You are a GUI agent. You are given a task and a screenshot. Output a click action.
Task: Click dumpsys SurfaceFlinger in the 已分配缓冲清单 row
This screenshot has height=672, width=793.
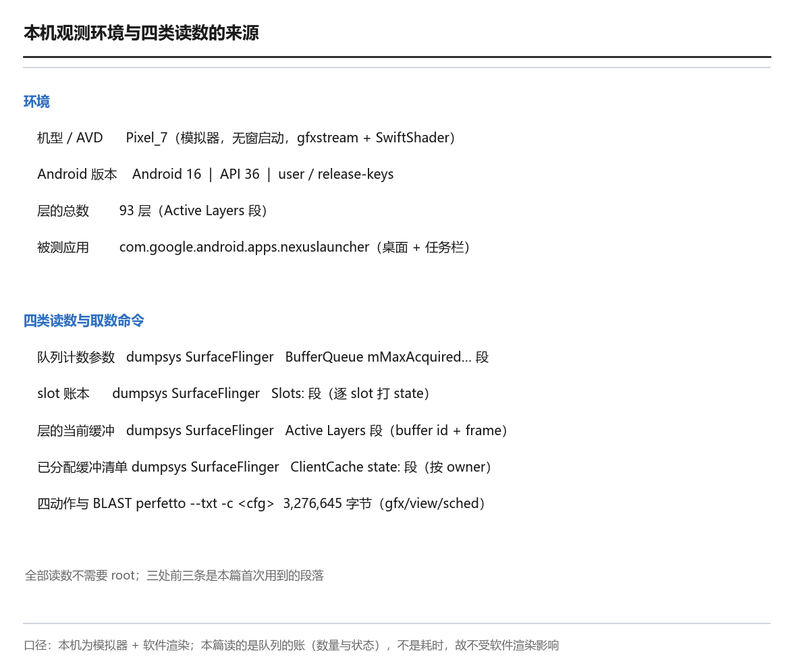click(x=205, y=467)
